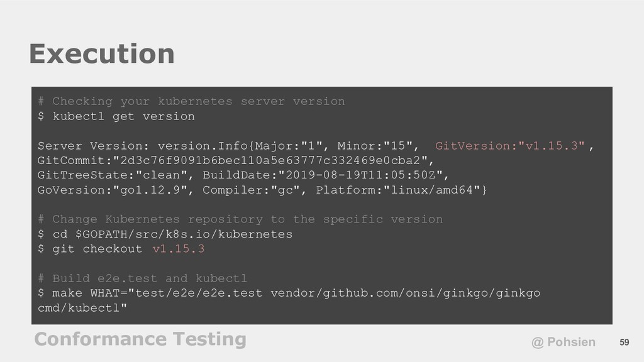Image resolution: width=644 pixels, height=362 pixels.
Task: Click the 'cmd/kubectl"' last line
Action: (x=82, y=308)
